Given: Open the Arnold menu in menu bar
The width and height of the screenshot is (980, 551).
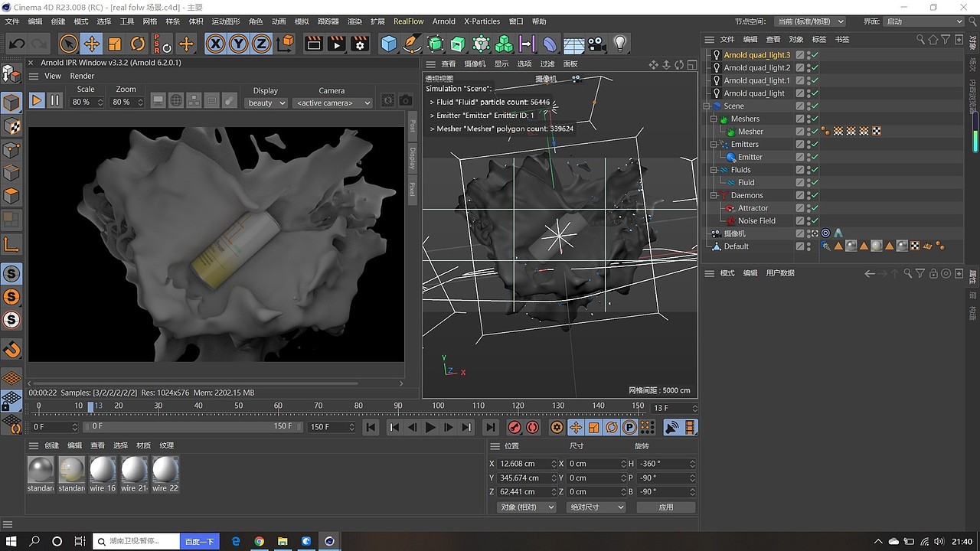Looking at the screenshot, I should click(x=443, y=21).
